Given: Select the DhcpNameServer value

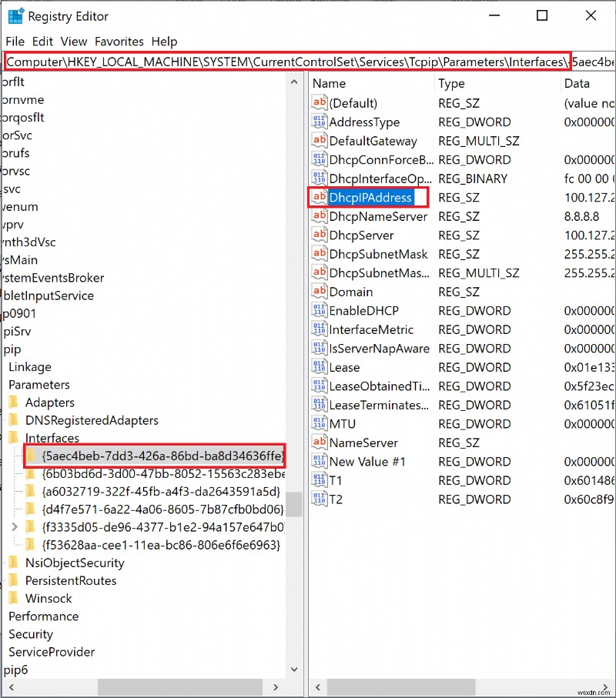Looking at the screenshot, I should click(x=377, y=216).
